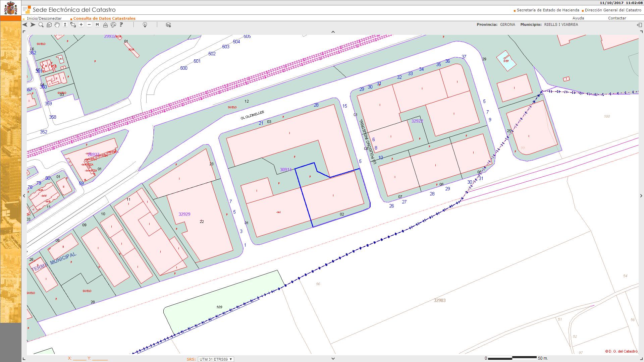Open the layers download icon
Viewport: 644px width, 362px height.
168,25
